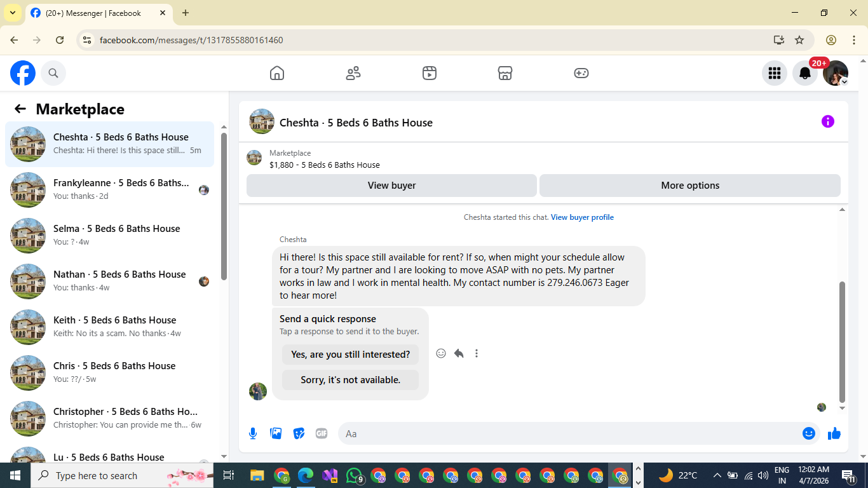Viewport: 868px width, 488px height.
Task: Open the Christopher conversation
Action: (x=109, y=419)
